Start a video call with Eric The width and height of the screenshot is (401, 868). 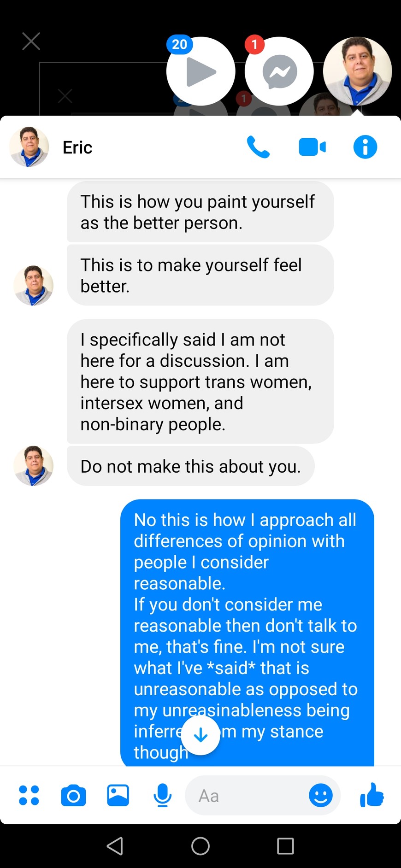pos(312,147)
